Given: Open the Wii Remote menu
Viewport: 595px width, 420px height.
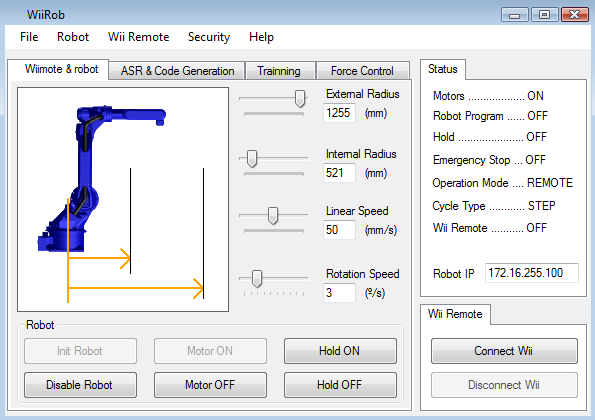Looking at the screenshot, I should click(x=139, y=37).
